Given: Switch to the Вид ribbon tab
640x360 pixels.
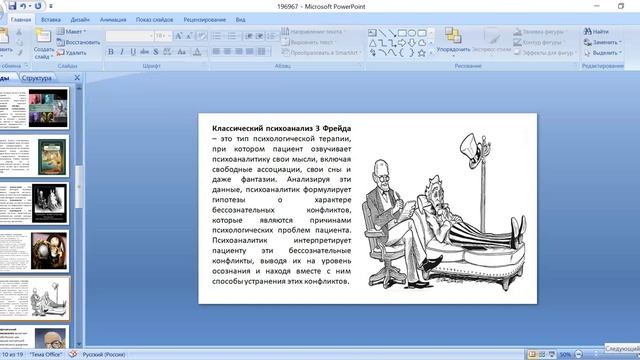Looking at the screenshot, I should 240,19.
